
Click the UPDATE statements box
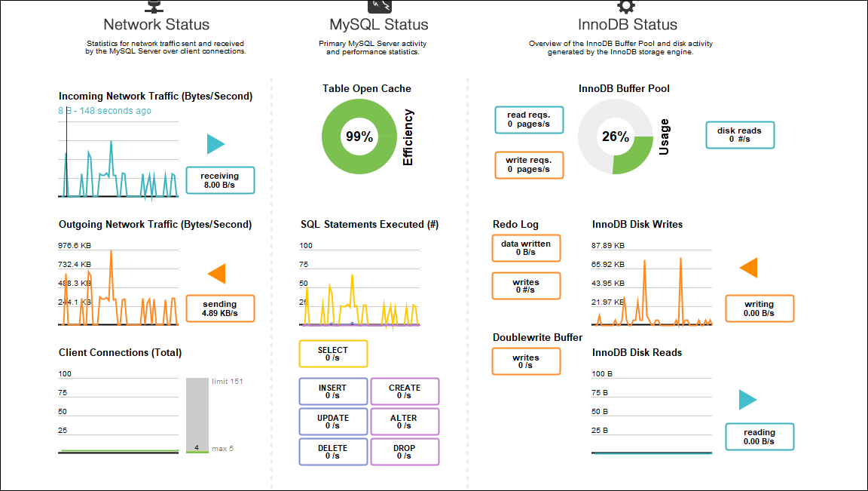click(333, 422)
